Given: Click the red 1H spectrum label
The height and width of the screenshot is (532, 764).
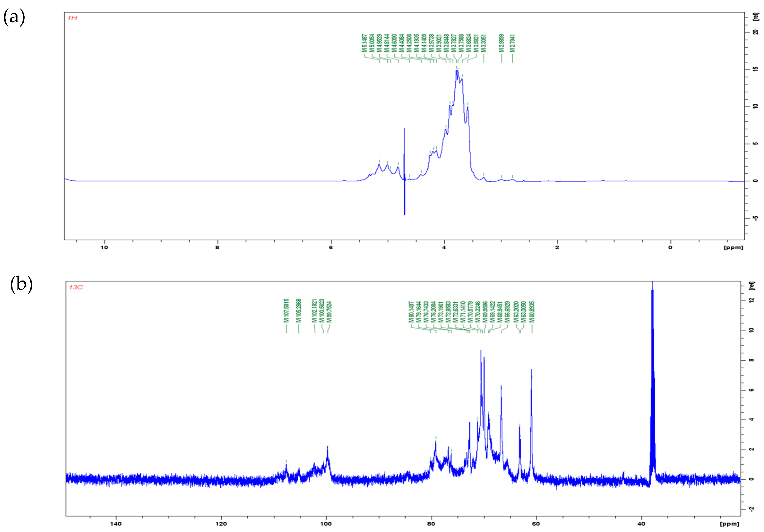Looking at the screenshot, I should click(72, 18).
